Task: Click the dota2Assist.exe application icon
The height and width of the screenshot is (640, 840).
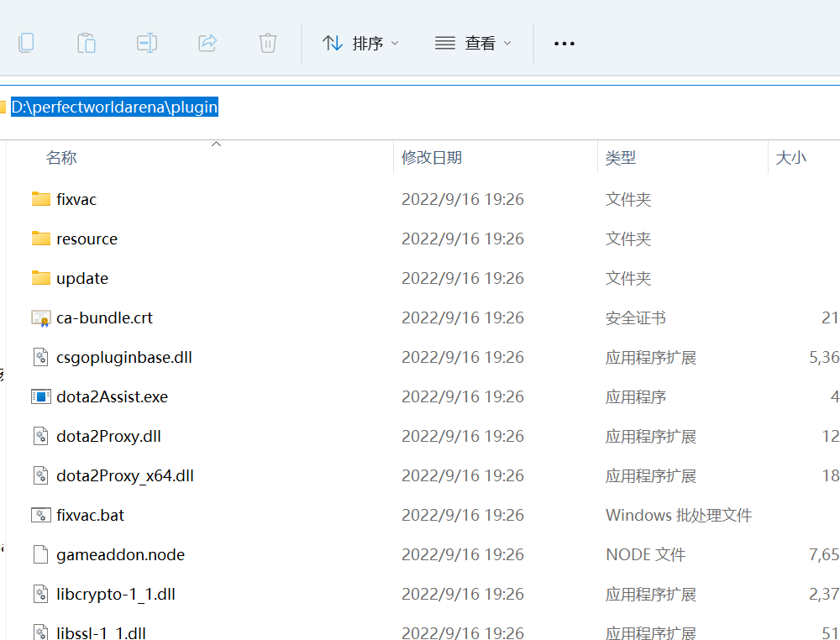Action: click(x=40, y=397)
